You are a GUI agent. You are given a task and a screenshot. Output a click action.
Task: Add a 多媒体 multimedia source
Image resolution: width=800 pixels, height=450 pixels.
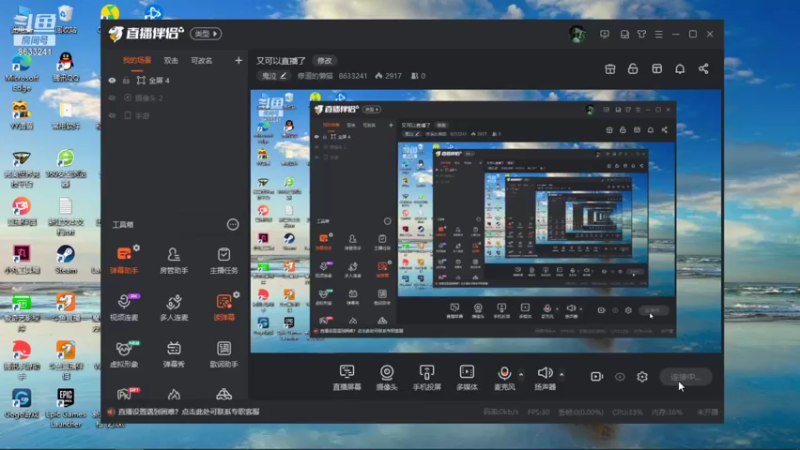(467, 378)
